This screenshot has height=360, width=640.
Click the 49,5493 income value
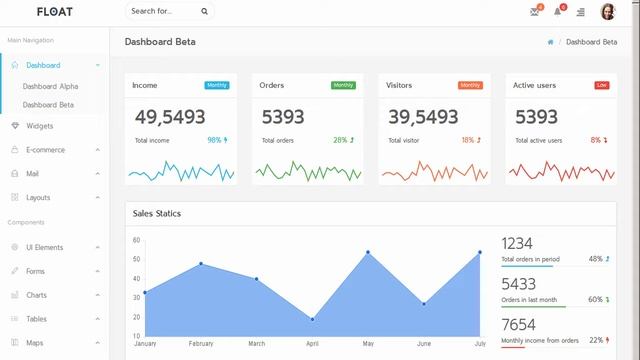pos(170,117)
